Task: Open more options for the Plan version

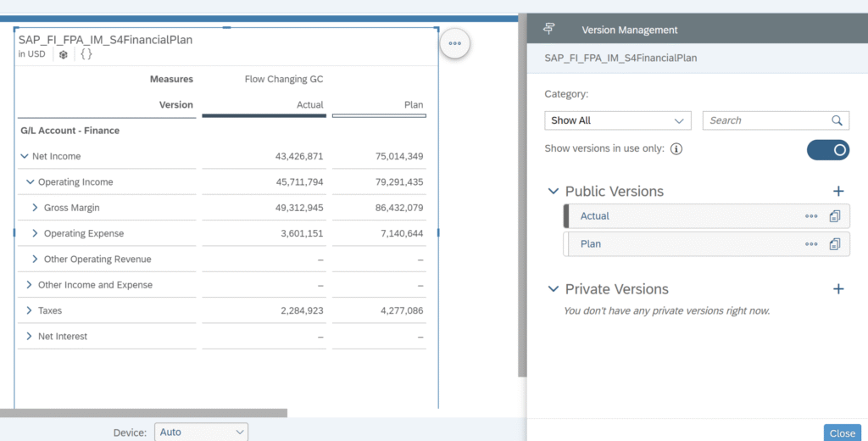Action: pos(811,243)
